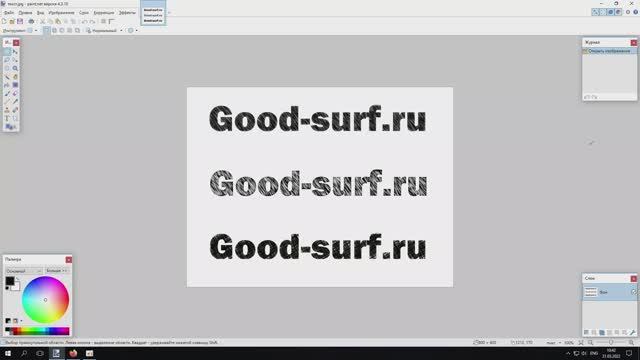This screenshot has height=360, width=640.
Task: Click the zoom slider in the status bar
Action: [611, 343]
